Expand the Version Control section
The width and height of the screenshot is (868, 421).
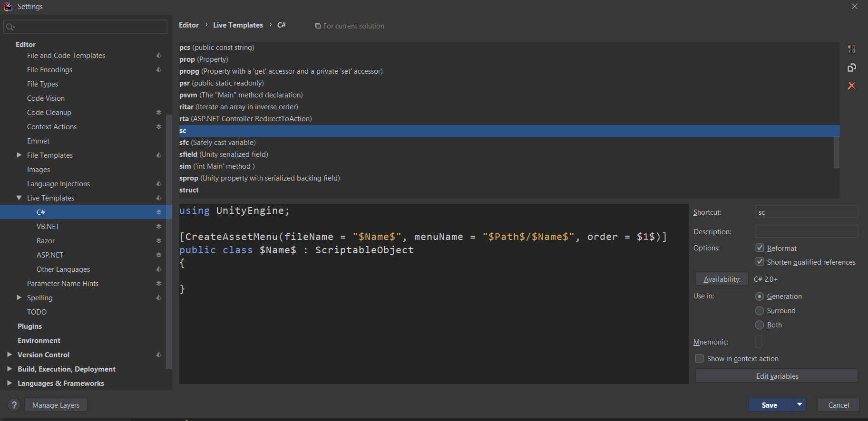[10, 354]
